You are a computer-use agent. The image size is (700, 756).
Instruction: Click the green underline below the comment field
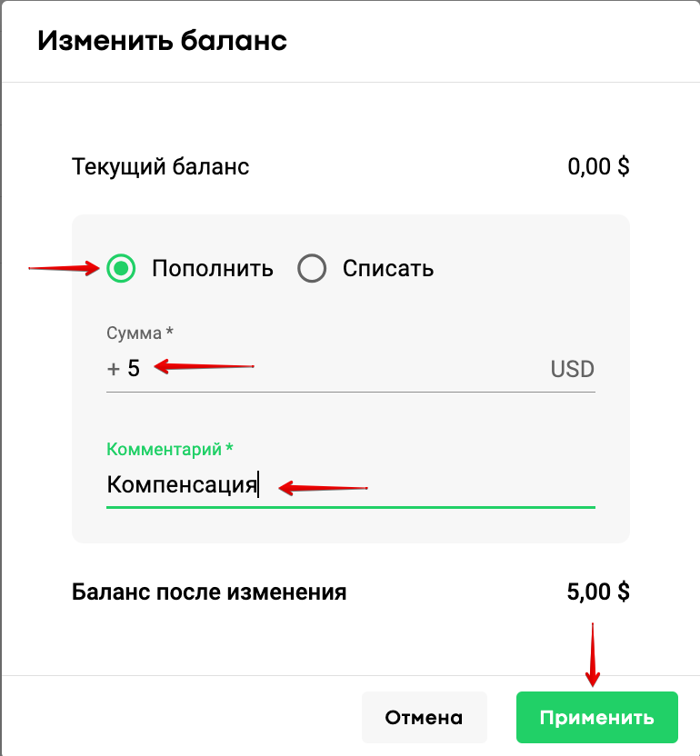point(351,506)
